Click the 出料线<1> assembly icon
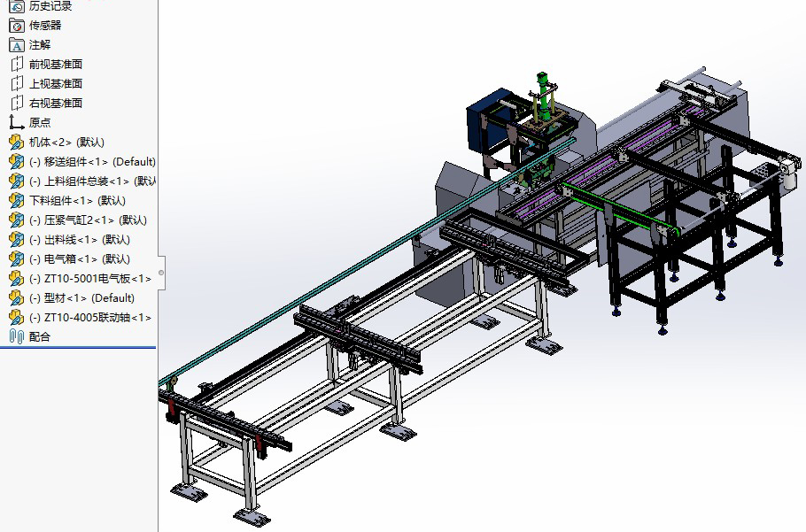This screenshot has width=806, height=532. click(x=17, y=240)
